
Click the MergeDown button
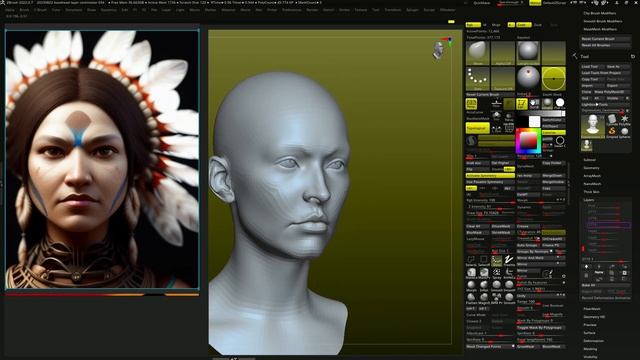pyautogui.click(x=553, y=176)
